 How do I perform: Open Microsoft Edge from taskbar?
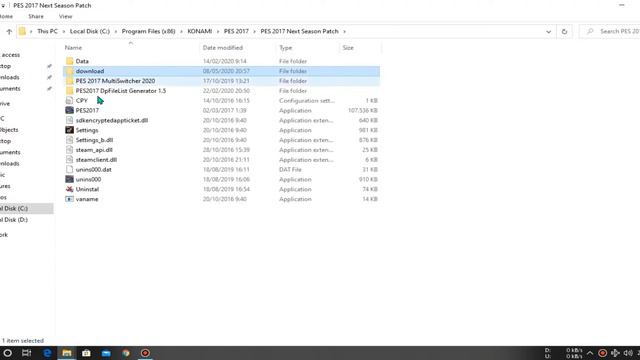pyautogui.click(x=47, y=353)
